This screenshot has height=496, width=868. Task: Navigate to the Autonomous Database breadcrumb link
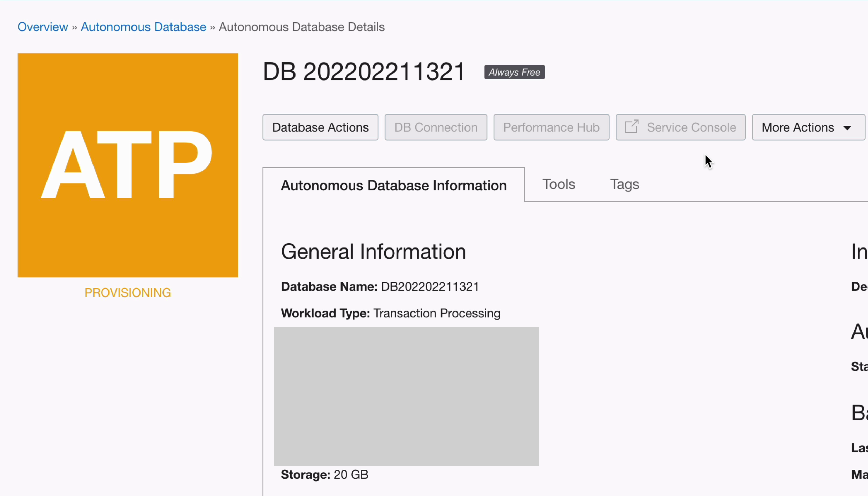point(143,27)
